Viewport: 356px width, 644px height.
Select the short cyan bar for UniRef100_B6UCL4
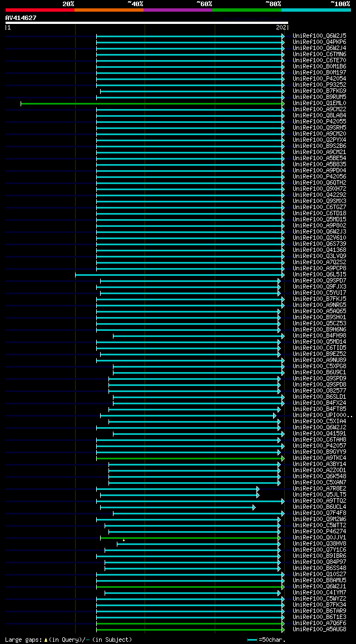point(178,507)
